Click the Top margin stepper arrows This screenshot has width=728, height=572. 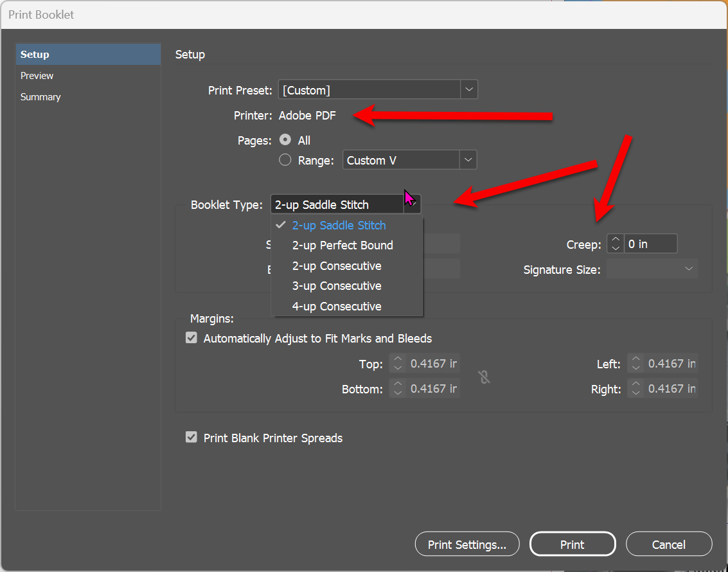398,363
